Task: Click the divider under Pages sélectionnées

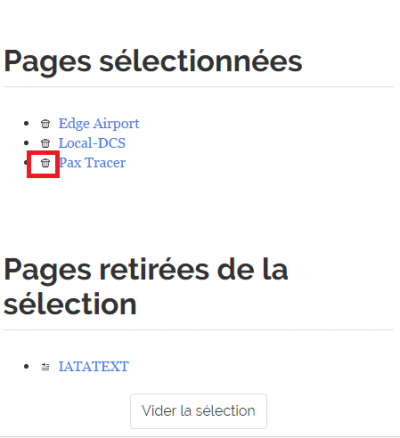Action: click(199, 87)
